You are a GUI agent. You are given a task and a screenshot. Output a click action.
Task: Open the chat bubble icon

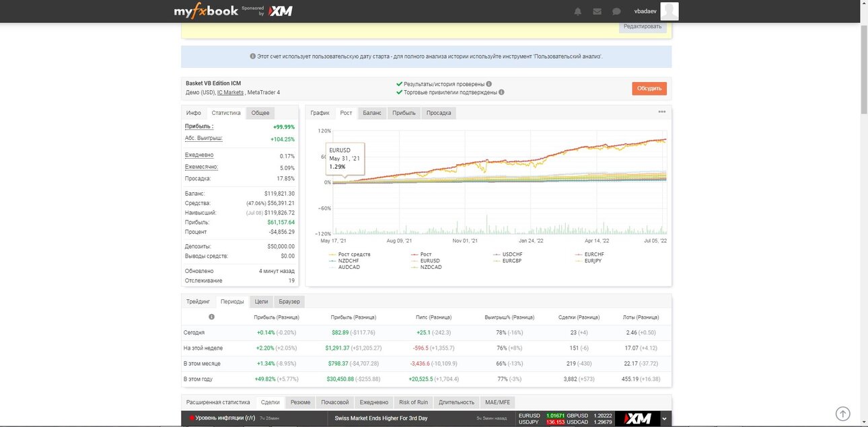coord(616,11)
